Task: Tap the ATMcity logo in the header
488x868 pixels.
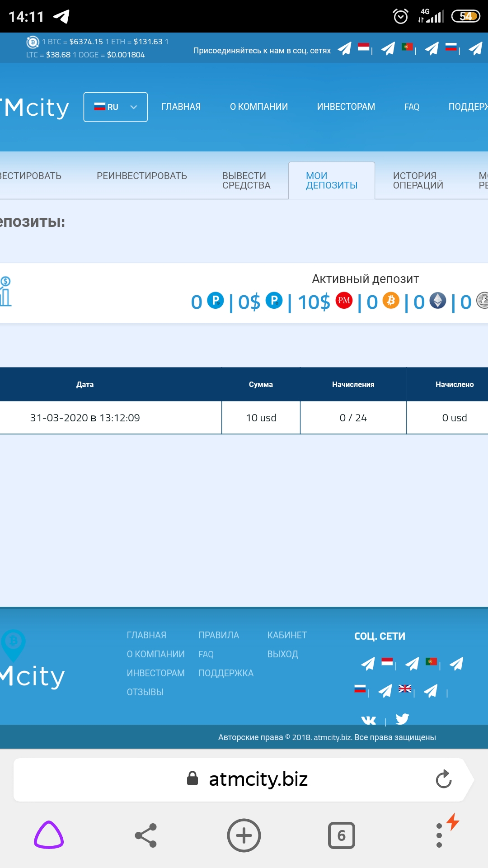Action: point(34,108)
